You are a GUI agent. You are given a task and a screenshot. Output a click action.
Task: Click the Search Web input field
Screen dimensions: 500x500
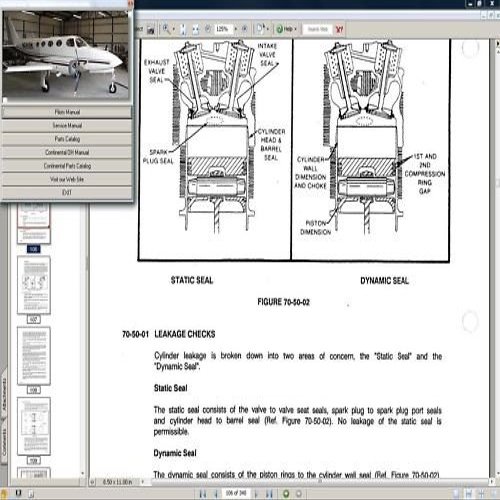[x=317, y=29]
